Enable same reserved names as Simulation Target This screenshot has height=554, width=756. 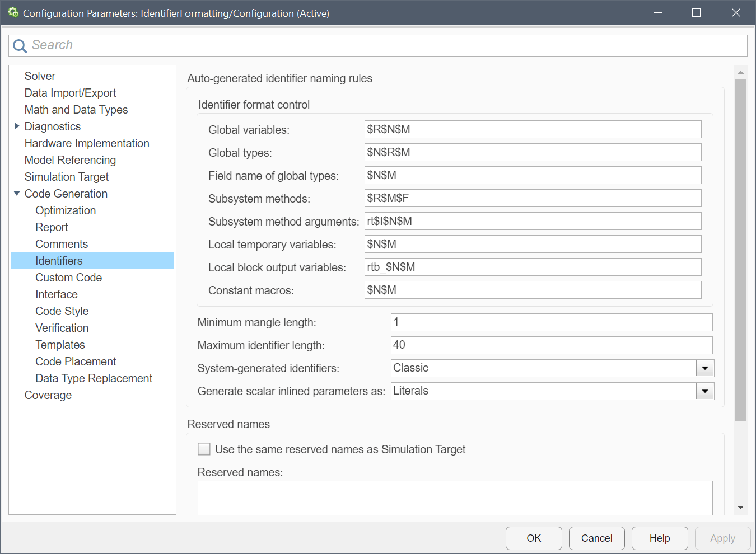204,449
